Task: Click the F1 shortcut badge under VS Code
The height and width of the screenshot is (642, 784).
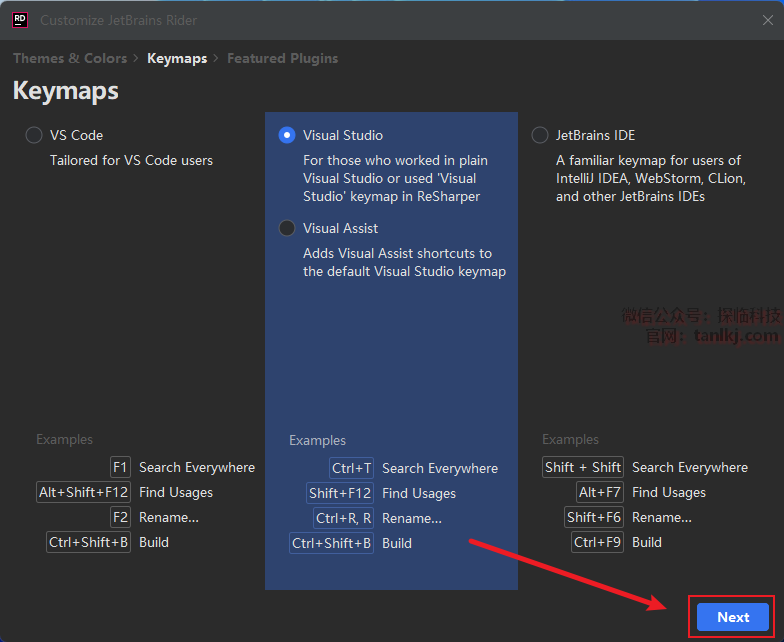Action: (x=120, y=467)
